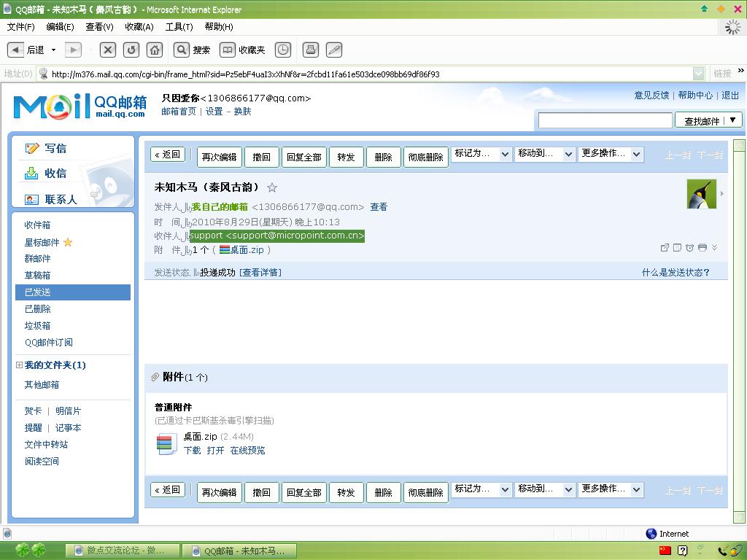Click the green clover Start button
747x560 pixels.
(31, 551)
